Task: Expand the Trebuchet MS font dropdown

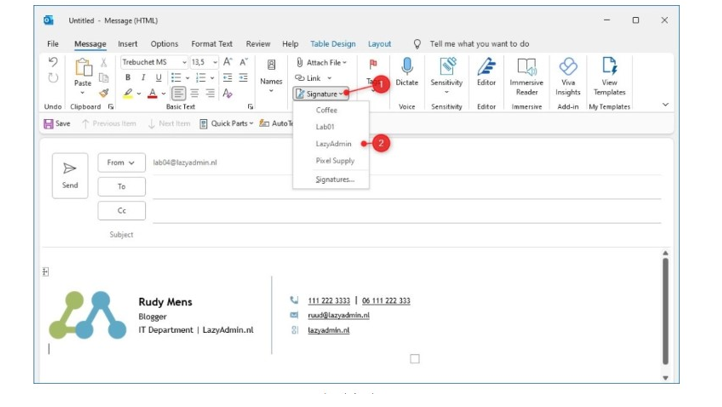Action: (184, 62)
